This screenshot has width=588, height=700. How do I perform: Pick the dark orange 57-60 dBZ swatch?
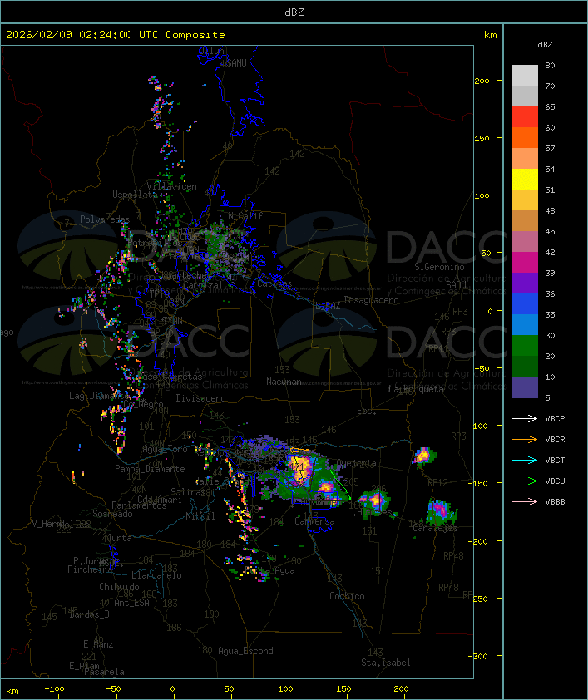pos(525,137)
